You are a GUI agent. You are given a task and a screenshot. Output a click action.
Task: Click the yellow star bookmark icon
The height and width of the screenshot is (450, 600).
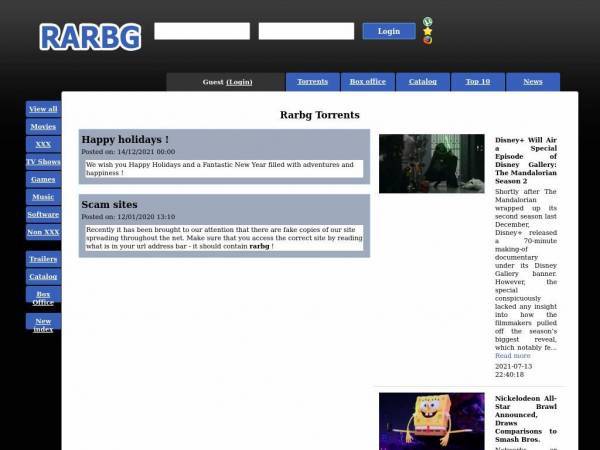427,31
